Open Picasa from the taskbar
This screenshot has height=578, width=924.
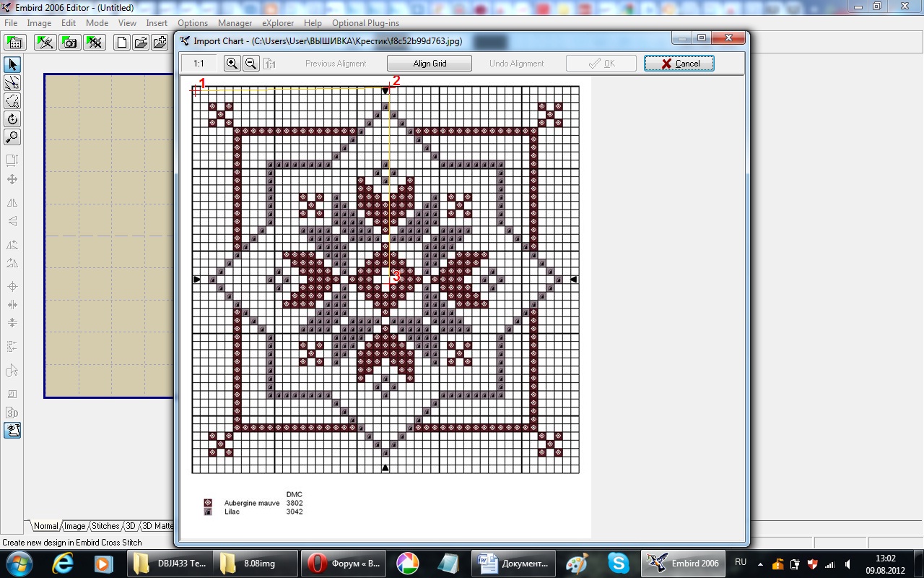[408, 563]
